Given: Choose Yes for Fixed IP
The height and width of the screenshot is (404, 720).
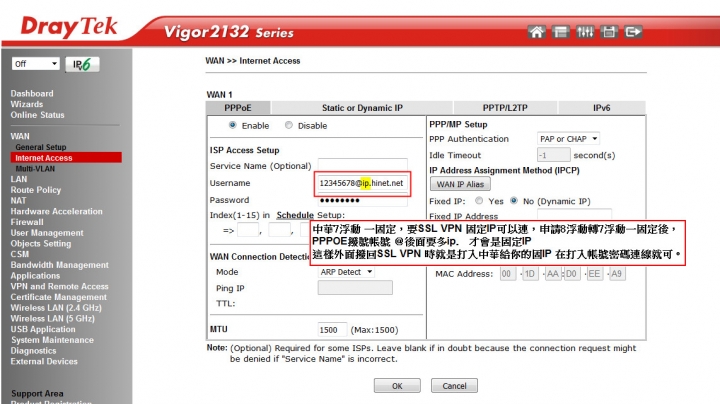Looking at the screenshot, I should tap(479, 201).
